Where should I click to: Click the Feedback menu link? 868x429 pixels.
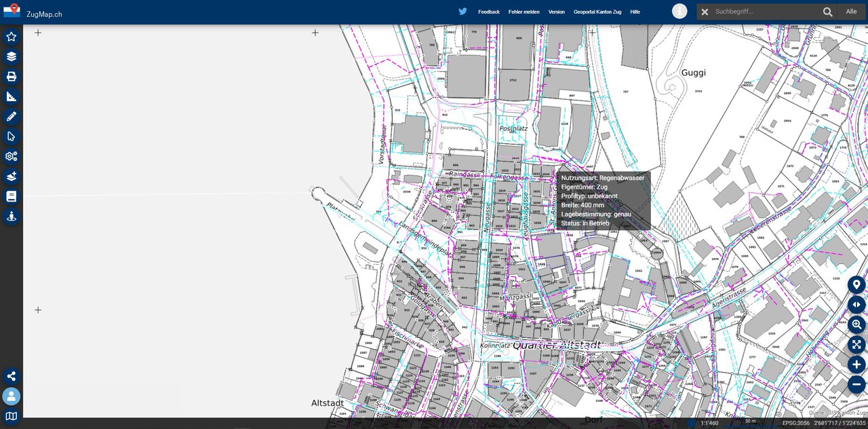point(488,12)
